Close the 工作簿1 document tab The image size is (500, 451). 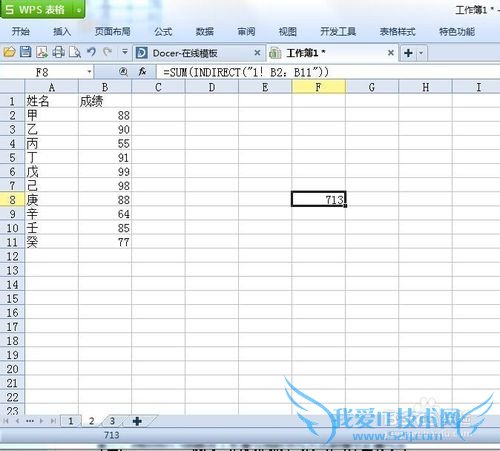(391, 53)
